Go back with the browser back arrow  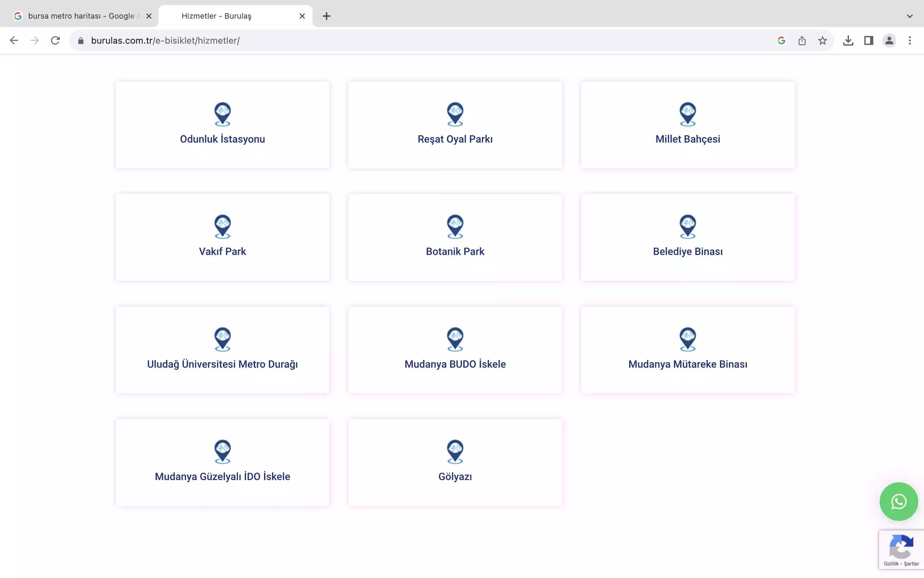(14, 40)
